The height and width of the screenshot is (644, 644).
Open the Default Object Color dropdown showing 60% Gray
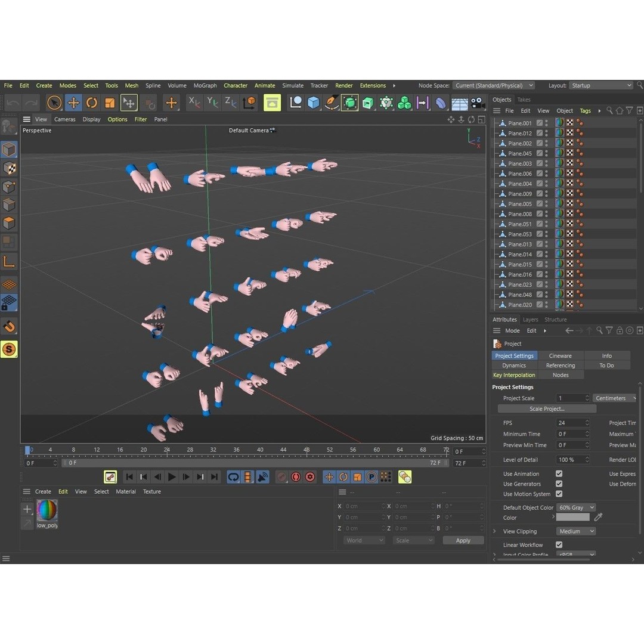(x=575, y=507)
